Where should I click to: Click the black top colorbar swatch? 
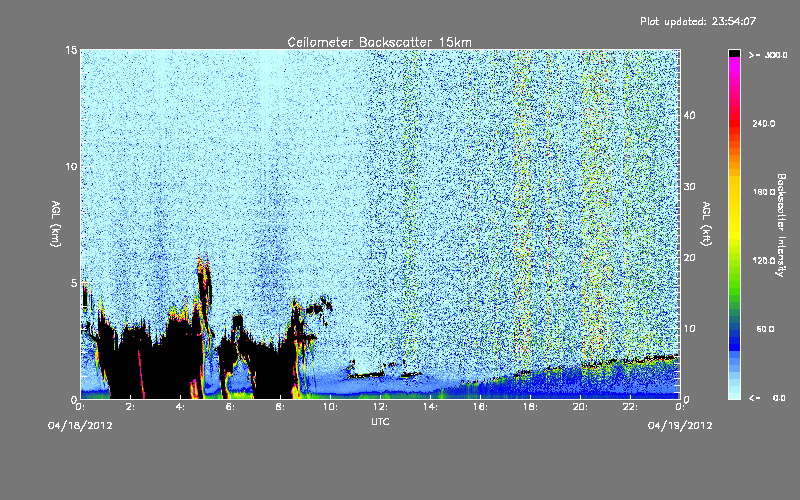point(734,53)
